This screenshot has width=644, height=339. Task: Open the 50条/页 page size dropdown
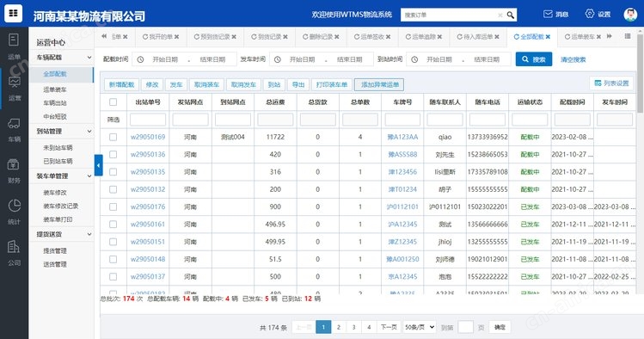coord(420,327)
